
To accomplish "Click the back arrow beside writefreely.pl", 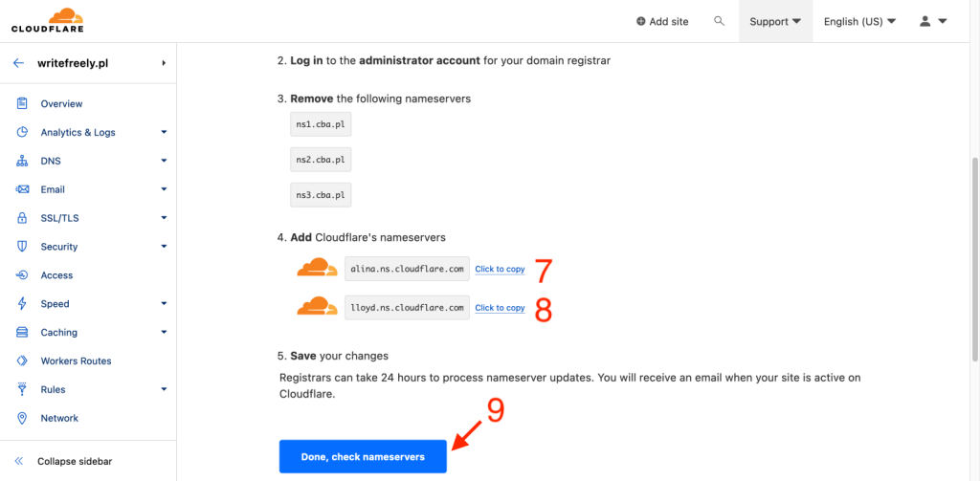I will (x=18, y=63).
